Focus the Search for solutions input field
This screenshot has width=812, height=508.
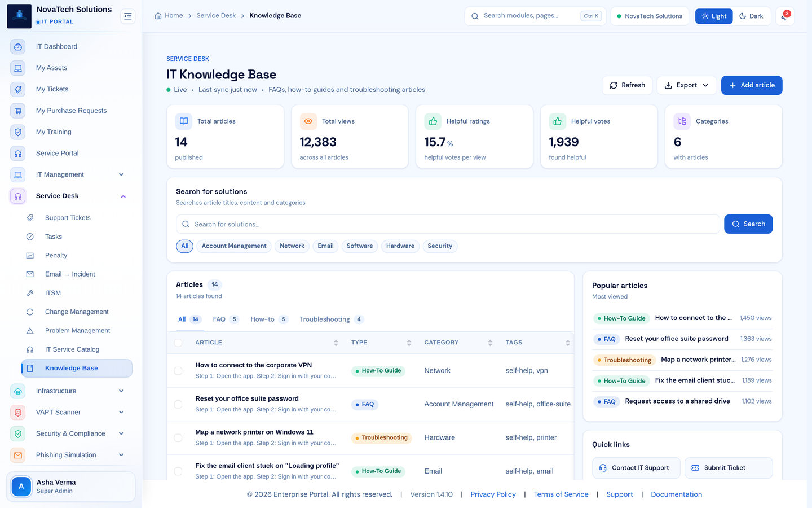coord(448,224)
